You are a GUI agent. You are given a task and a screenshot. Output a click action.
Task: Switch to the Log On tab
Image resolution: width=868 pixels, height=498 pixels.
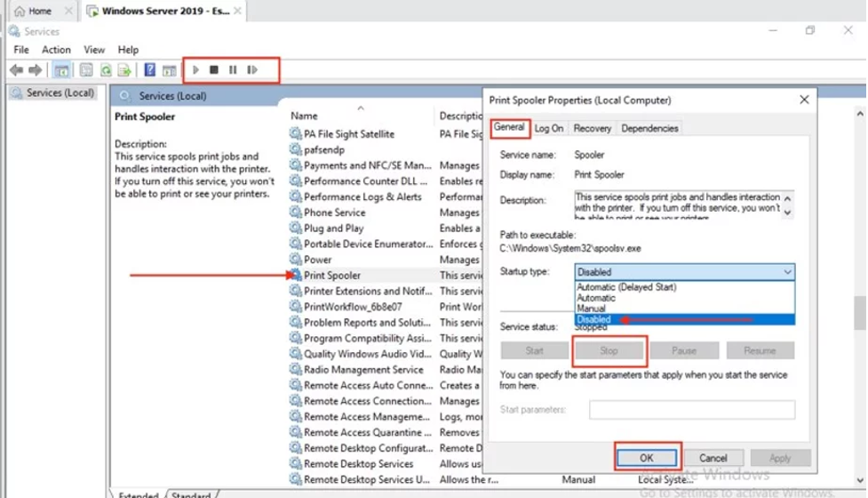pos(549,129)
